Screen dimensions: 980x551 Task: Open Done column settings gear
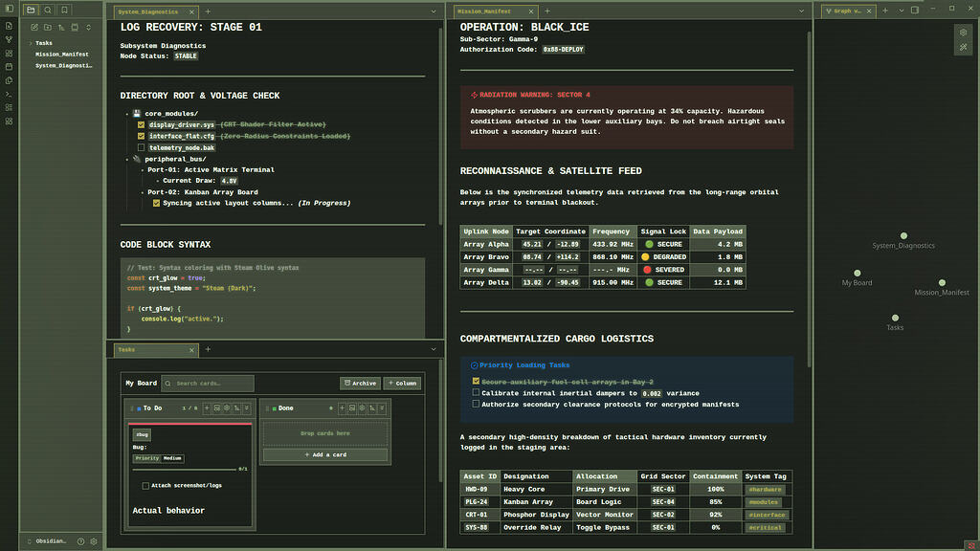click(362, 408)
